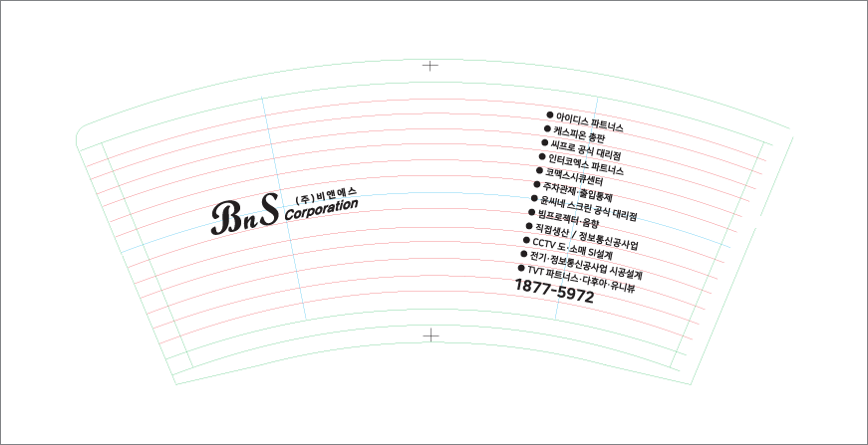Select the topmost bullet line in list
The width and height of the screenshot is (868, 445).
[590, 120]
